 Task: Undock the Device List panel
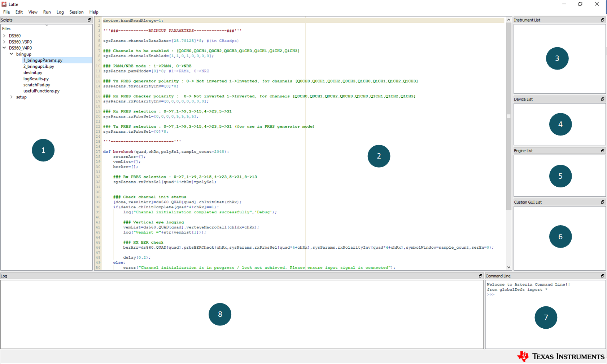pyautogui.click(x=602, y=99)
